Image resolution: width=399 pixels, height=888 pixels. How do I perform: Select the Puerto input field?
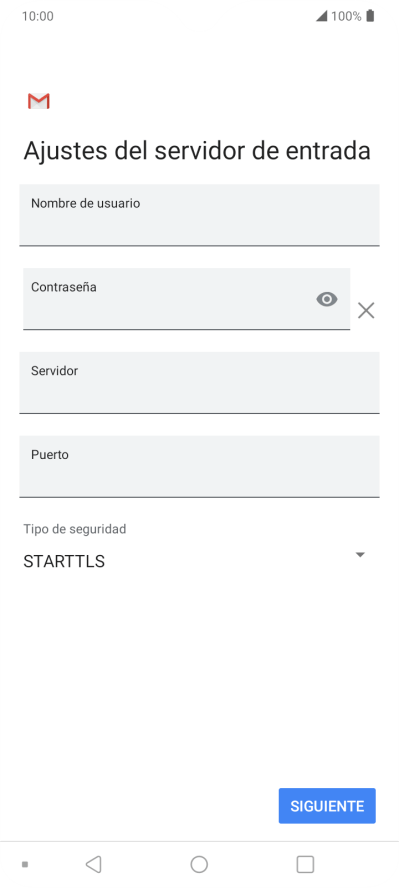(199, 467)
